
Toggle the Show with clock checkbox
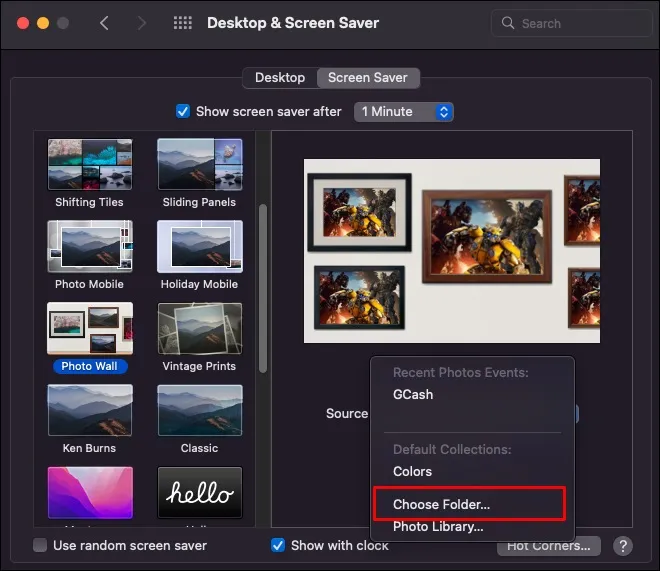point(278,545)
